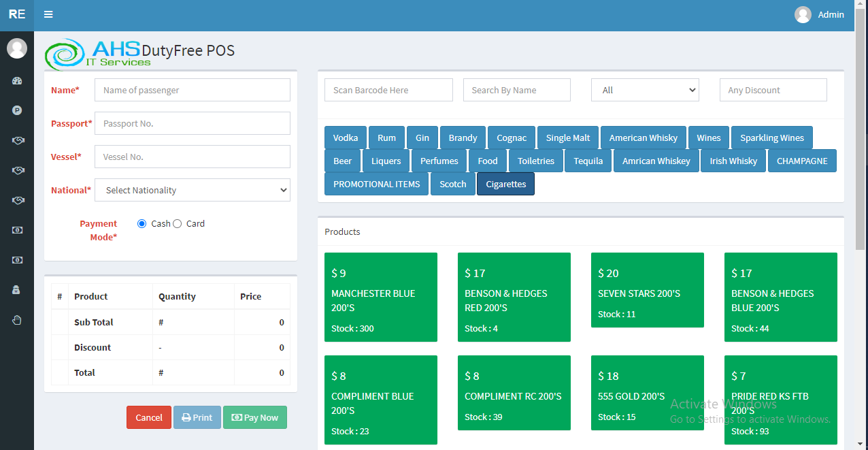This screenshot has width=868, height=450.
Task: Open the lowest handshake icon in sidebar
Action: 17,200
